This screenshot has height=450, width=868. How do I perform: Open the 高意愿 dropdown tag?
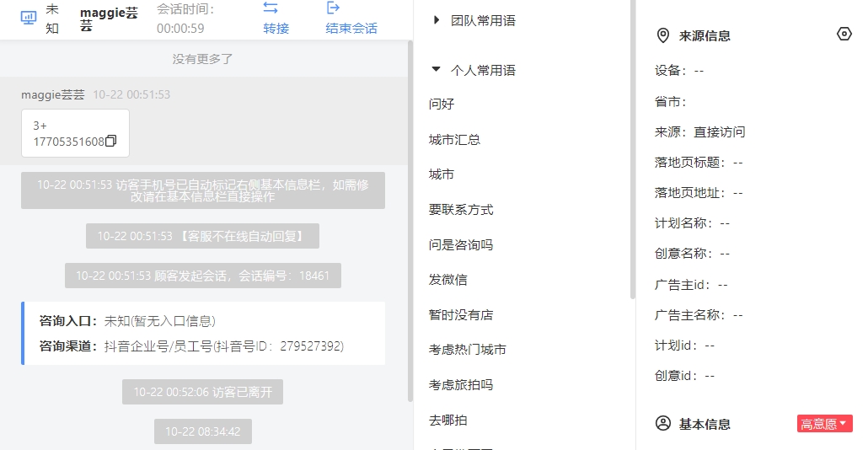[824, 424]
